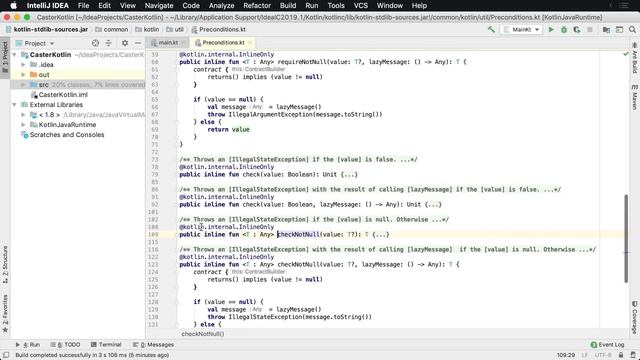The height and width of the screenshot is (360, 640).
Task: Expand the KotlinJavaRuntime library
Action: click(23, 124)
